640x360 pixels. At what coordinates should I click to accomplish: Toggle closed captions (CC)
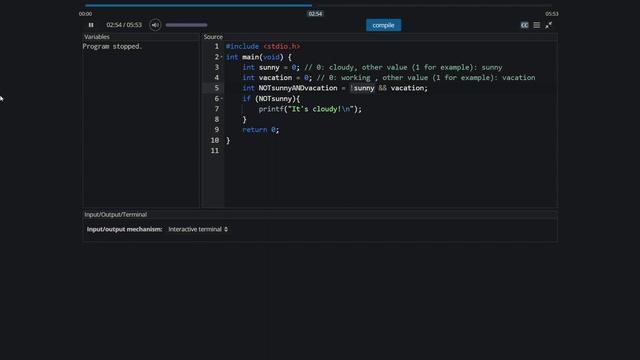(524, 25)
